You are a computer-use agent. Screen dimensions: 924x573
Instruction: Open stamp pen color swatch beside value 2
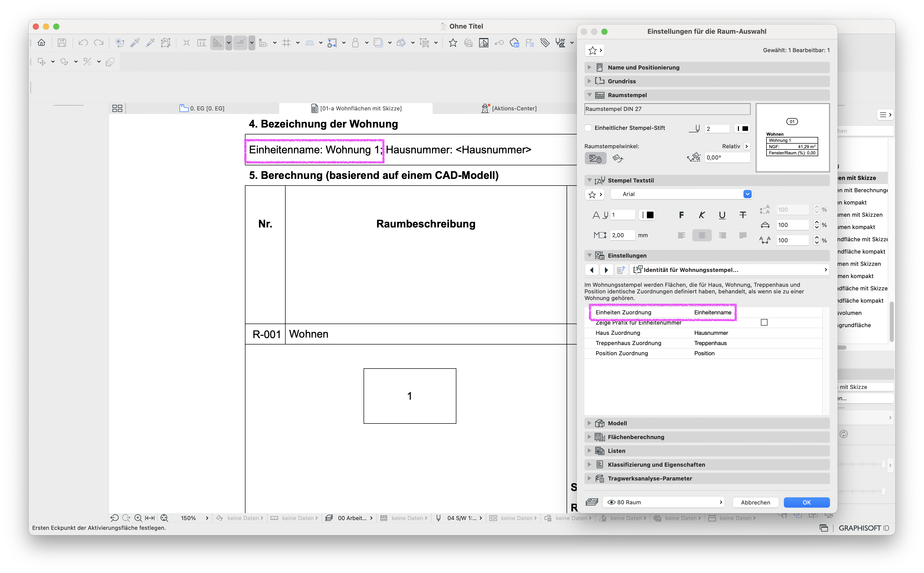tap(742, 129)
